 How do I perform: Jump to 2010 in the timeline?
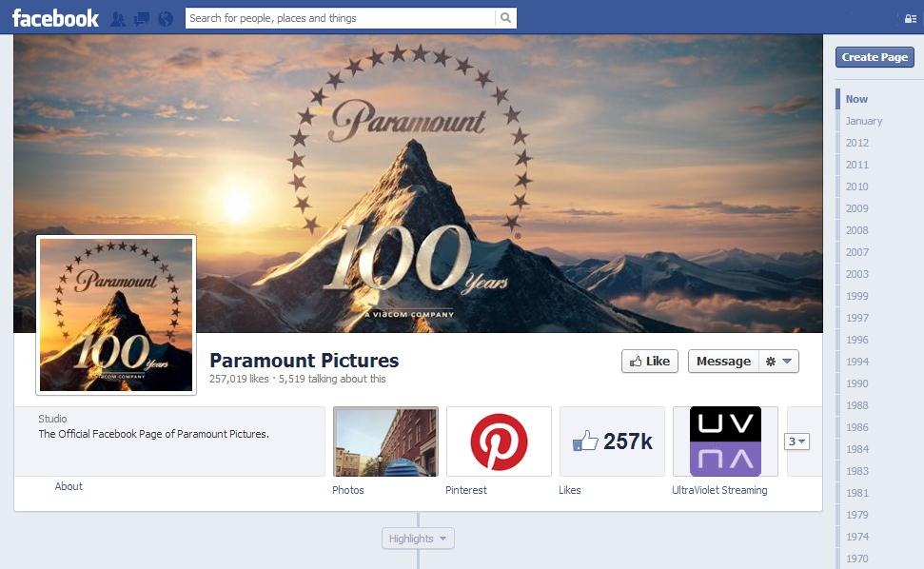pos(857,186)
